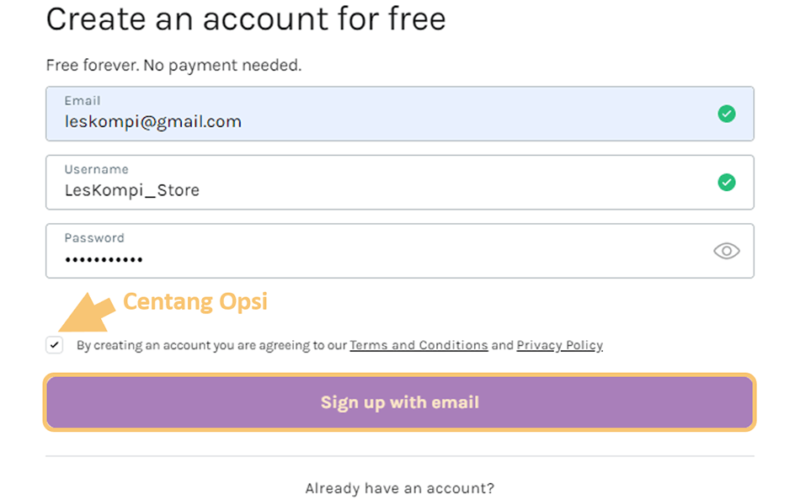This screenshot has height=500, width=800.
Task: Click the Sign up with email button
Action: coord(399,403)
